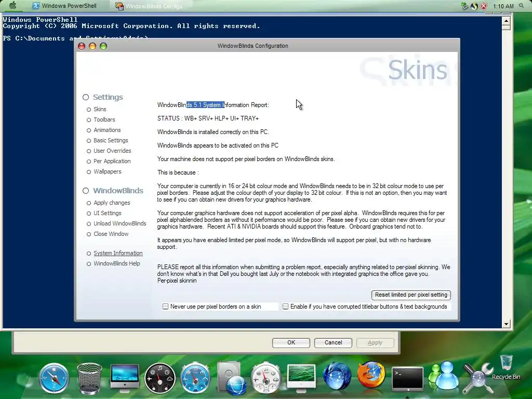Click the Apply button
532x399 pixels.
point(375,343)
